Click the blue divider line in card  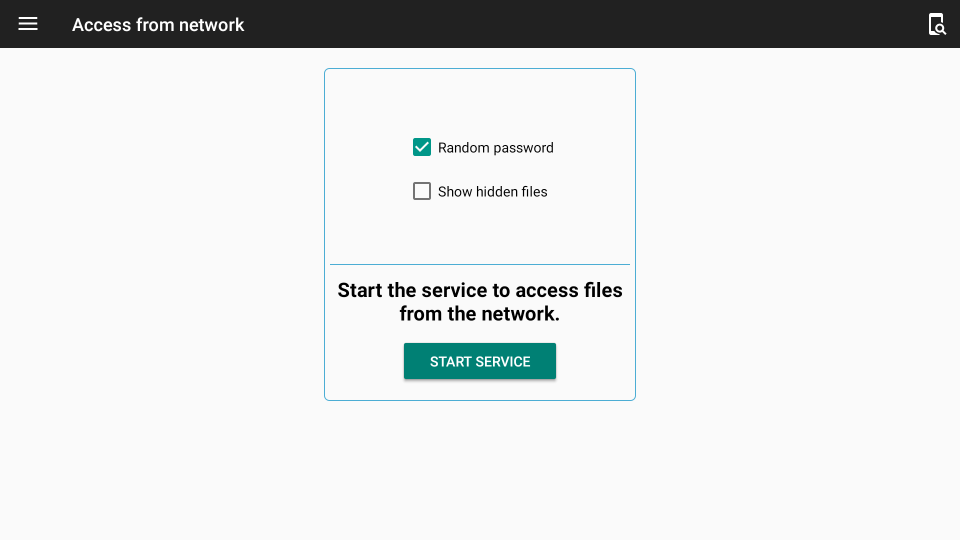click(480, 264)
